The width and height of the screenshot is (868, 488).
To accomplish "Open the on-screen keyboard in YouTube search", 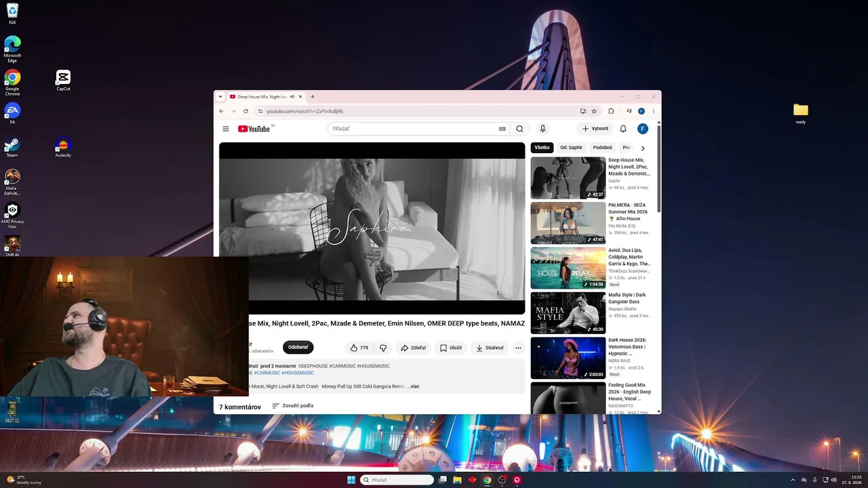I will click(x=502, y=129).
